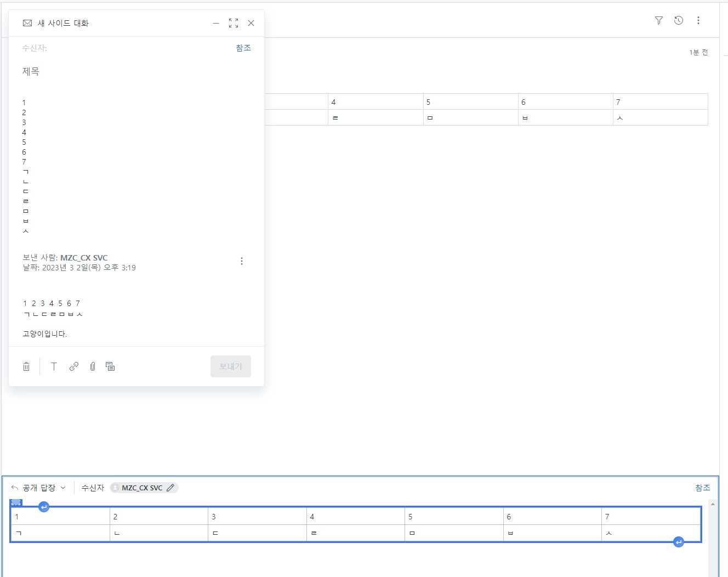
Task: Edit recipient MZC_CX SVC pencil icon
Action: 170,488
